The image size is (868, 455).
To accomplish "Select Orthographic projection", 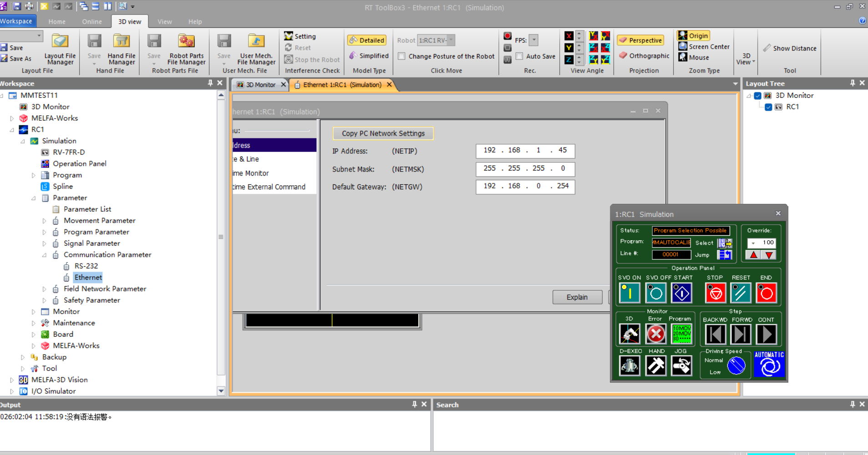I will tap(644, 56).
